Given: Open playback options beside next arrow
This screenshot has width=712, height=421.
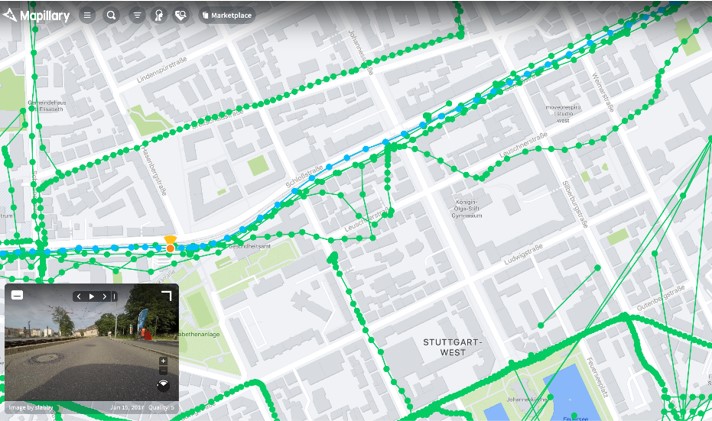Looking at the screenshot, I should (113, 297).
